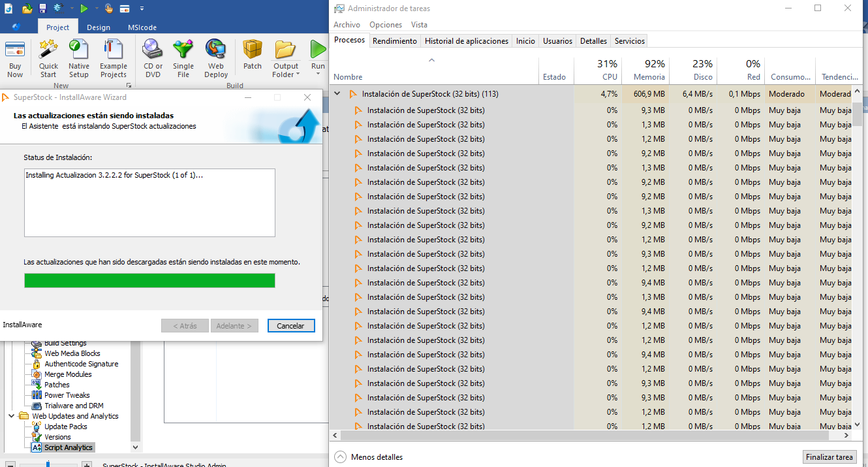
Task: Open Power Tweaks in the tree
Action: tap(67, 395)
